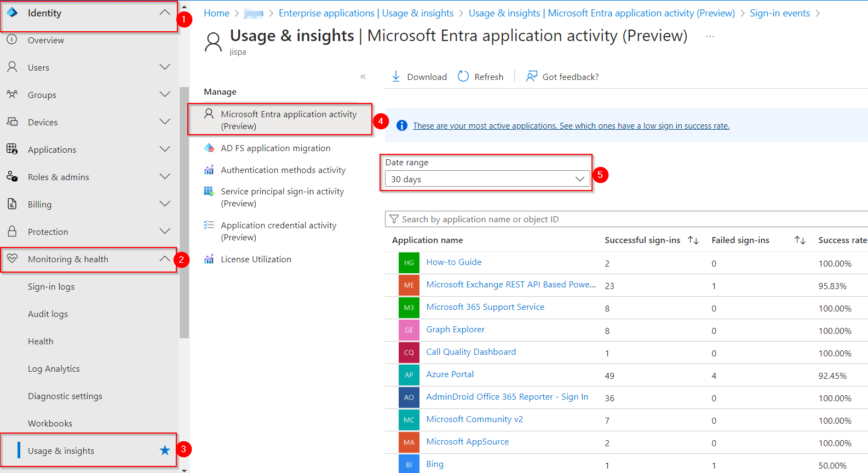Expand the Billing section chevron
Image resolution: width=868 pixels, height=473 pixels.
tap(165, 204)
